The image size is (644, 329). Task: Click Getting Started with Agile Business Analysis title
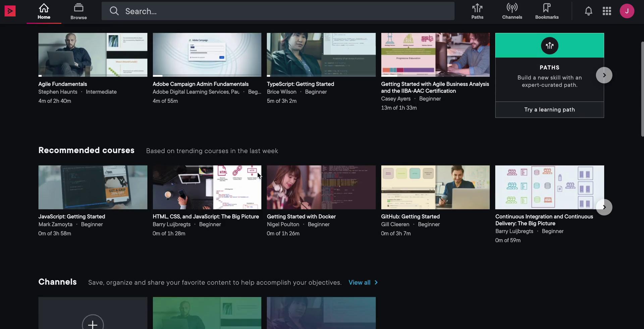435,87
